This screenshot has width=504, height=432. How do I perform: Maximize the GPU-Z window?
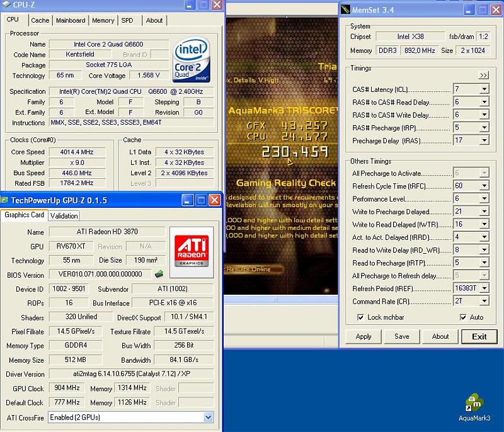201,200
